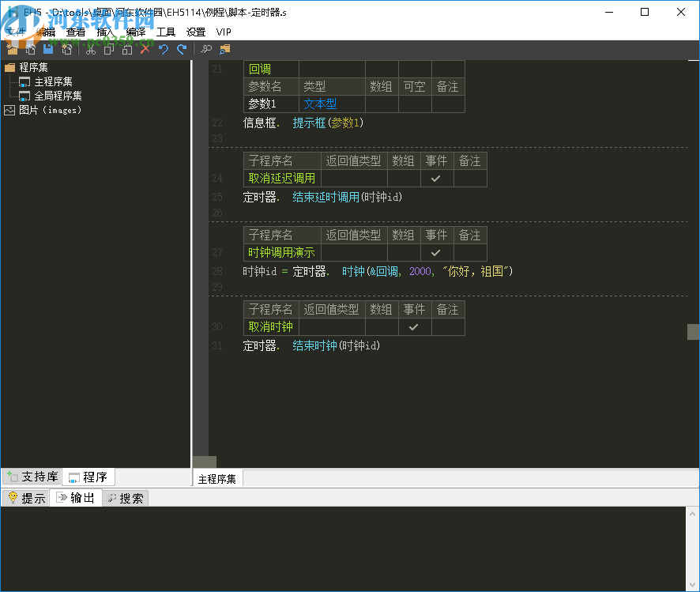Open the 工具 menu
700x592 pixels.
[165, 32]
